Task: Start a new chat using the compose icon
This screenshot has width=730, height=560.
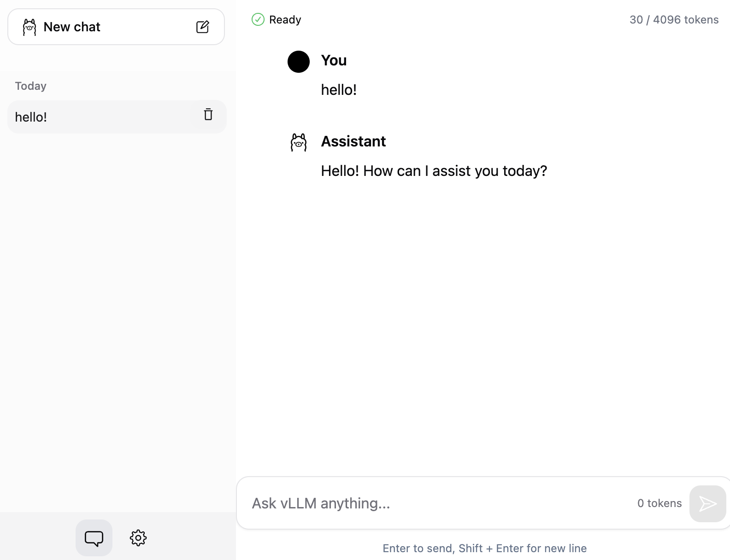Action: (x=203, y=27)
